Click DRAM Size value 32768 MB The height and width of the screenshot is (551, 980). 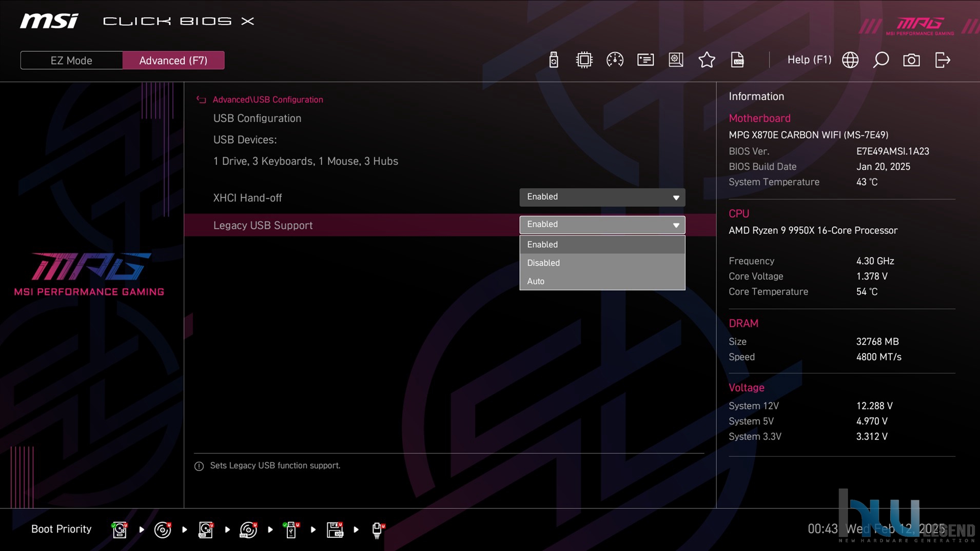pos(877,342)
